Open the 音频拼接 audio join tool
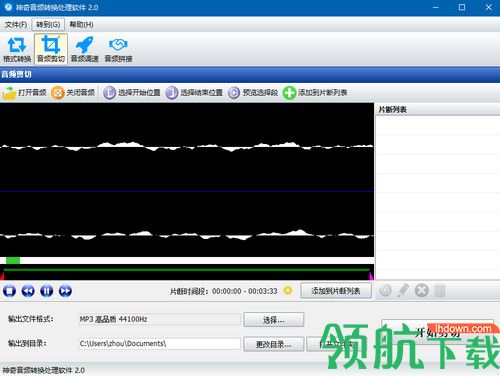Image resolution: width=500 pixels, height=376 pixels. tap(118, 49)
